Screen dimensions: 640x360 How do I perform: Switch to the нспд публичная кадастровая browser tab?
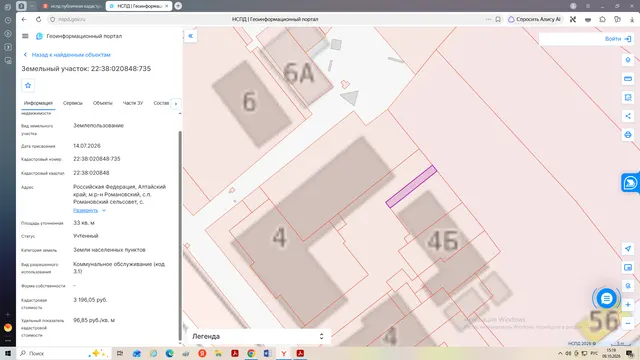pos(73,6)
